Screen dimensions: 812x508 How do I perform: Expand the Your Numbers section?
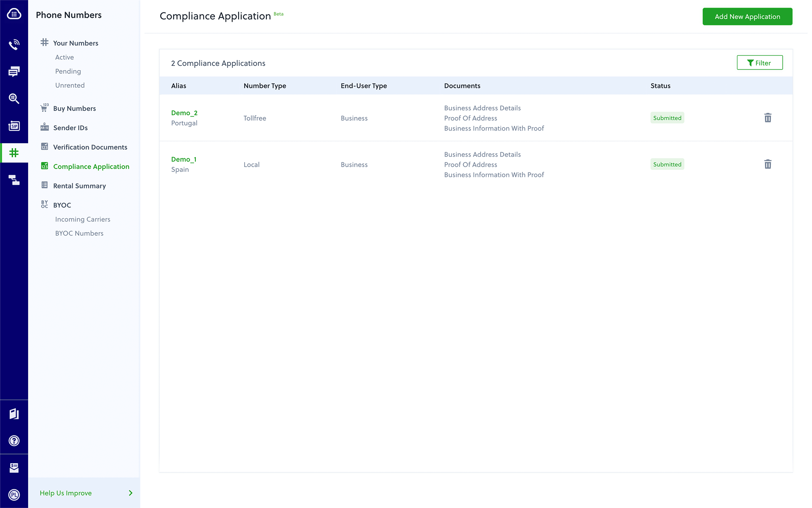point(76,43)
